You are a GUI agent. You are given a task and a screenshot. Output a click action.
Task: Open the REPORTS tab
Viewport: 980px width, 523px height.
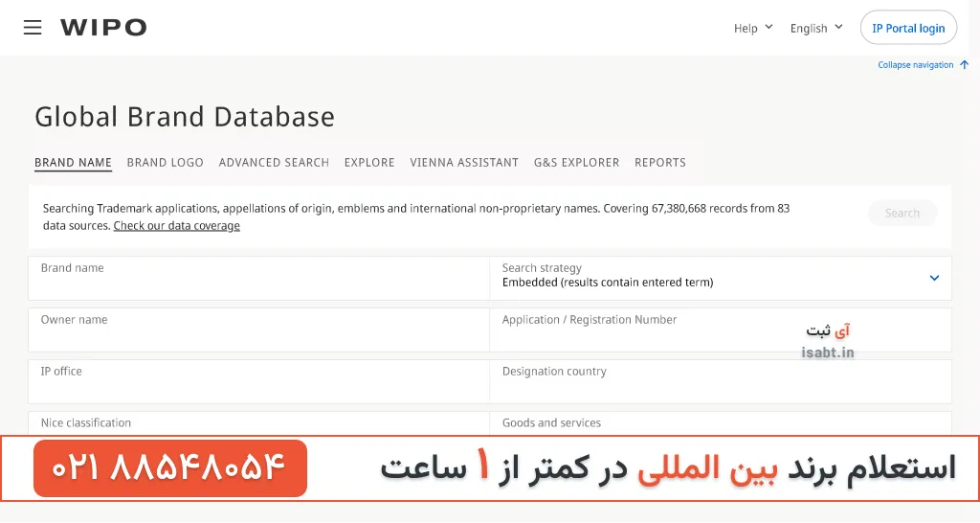(x=660, y=163)
